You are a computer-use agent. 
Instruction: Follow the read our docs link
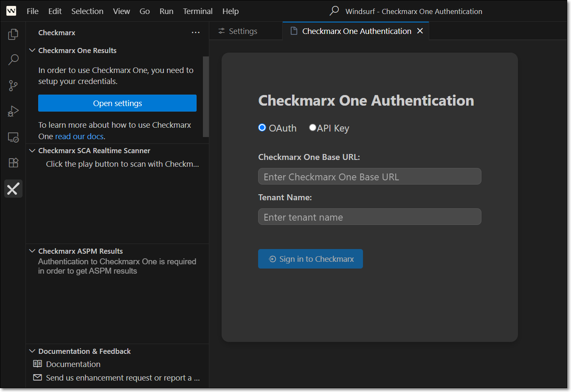[79, 136]
